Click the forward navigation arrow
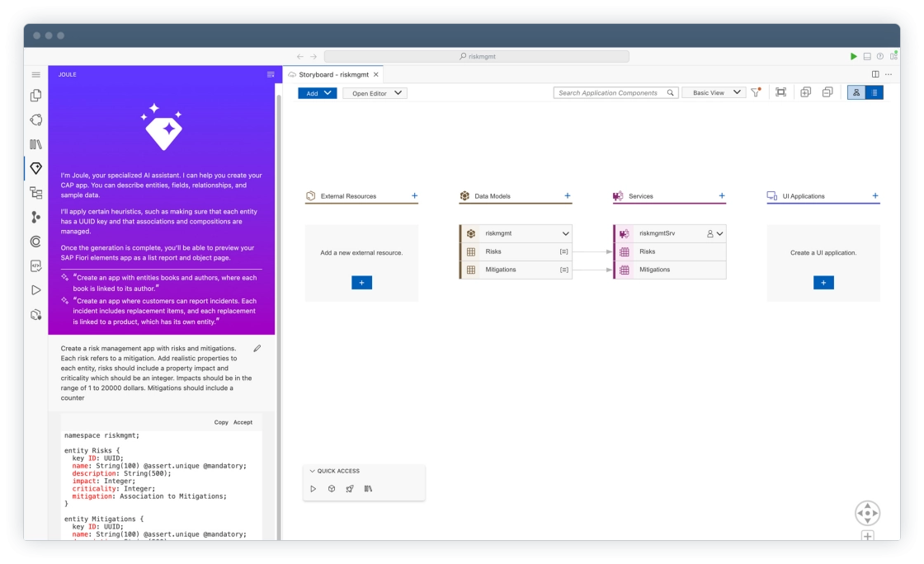This screenshot has height=564, width=924. click(x=313, y=57)
